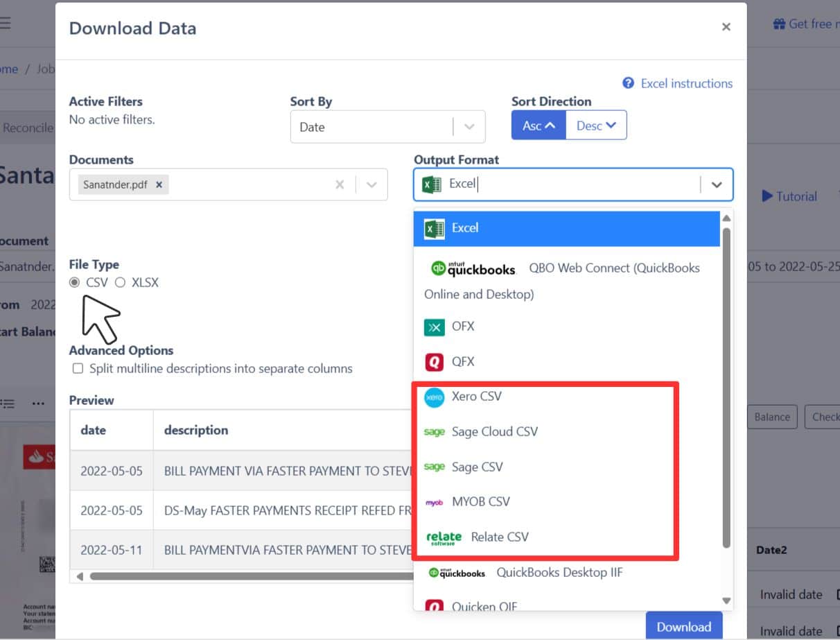Select Excel option in output format list

click(x=566, y=228)
